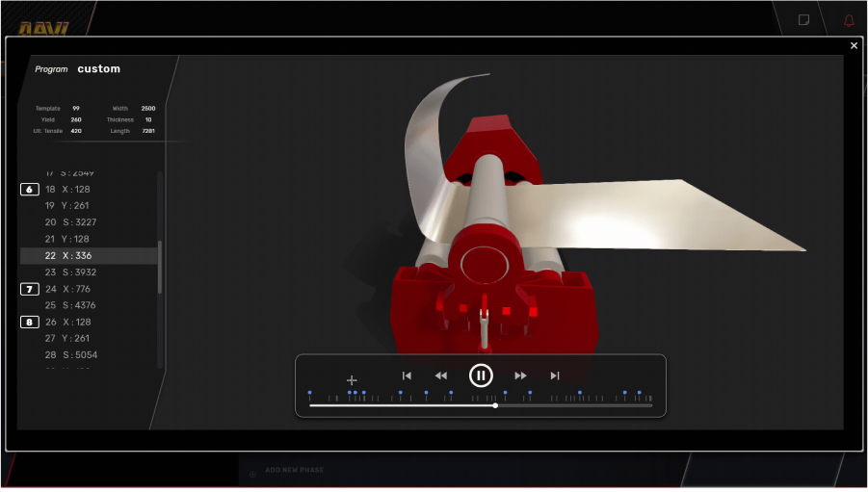
Task: Click the program name 'custom'
Action: pyautogui.click(x=98, y=69)
